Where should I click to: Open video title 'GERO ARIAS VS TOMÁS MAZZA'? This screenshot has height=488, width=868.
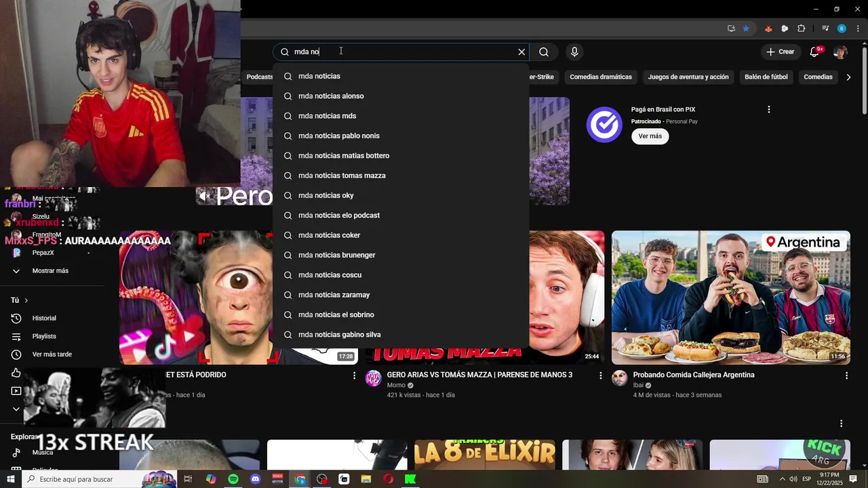[x=479, y=375]
